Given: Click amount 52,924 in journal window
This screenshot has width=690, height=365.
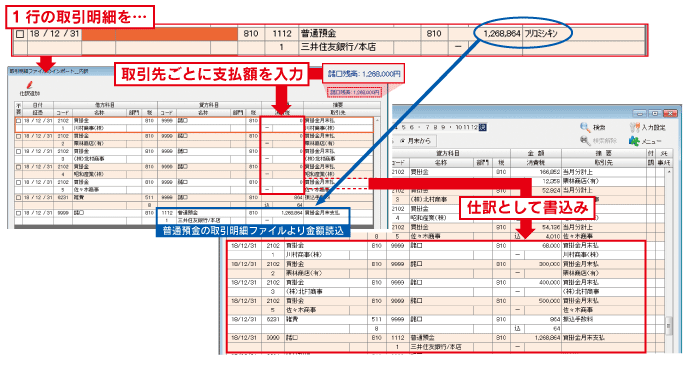Looking at the screenshot, I should [x=550, y=190].
